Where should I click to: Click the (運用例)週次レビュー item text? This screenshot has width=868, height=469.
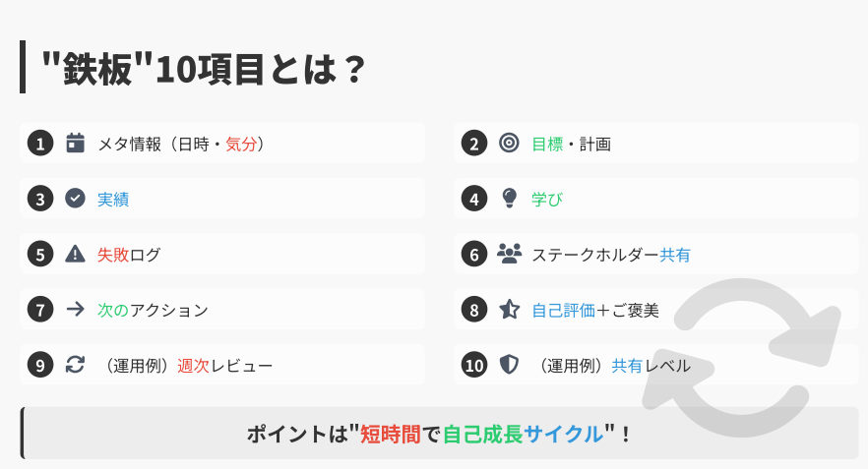[x=185, y=366]
